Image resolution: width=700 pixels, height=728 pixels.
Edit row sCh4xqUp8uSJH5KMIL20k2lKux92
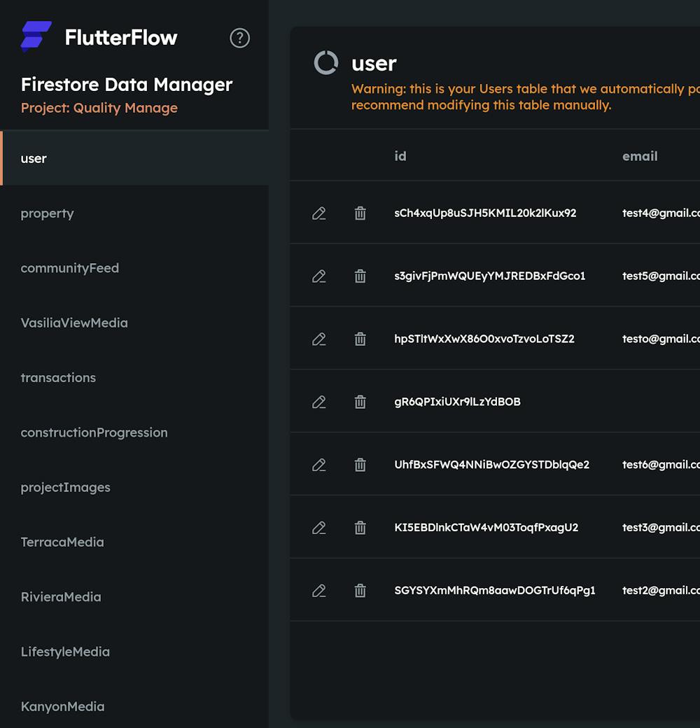pyautogui.click(x=319, y=213)
